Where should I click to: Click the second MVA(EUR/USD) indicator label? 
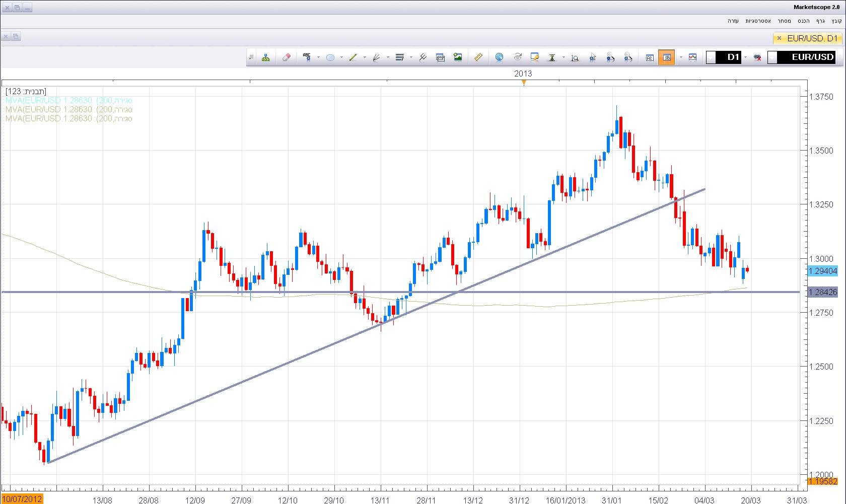pyautogui.click(x=68, y=109)
